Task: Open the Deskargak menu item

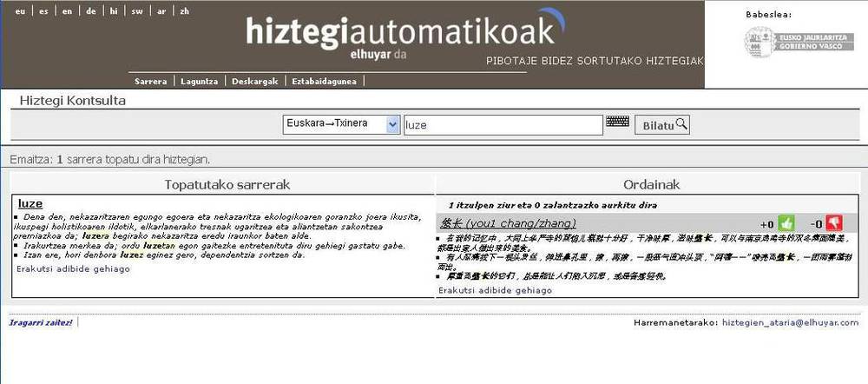Action: click(x=254, y=82)
